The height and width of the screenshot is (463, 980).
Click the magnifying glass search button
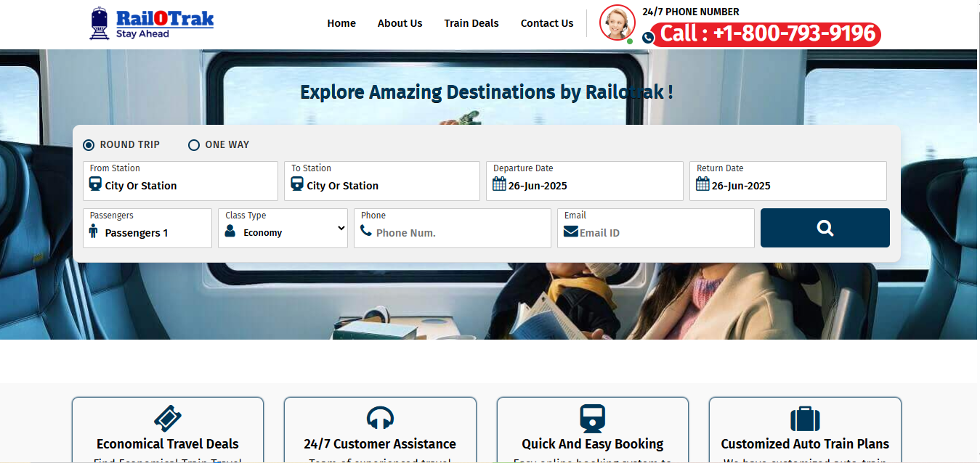coord(825,228)
